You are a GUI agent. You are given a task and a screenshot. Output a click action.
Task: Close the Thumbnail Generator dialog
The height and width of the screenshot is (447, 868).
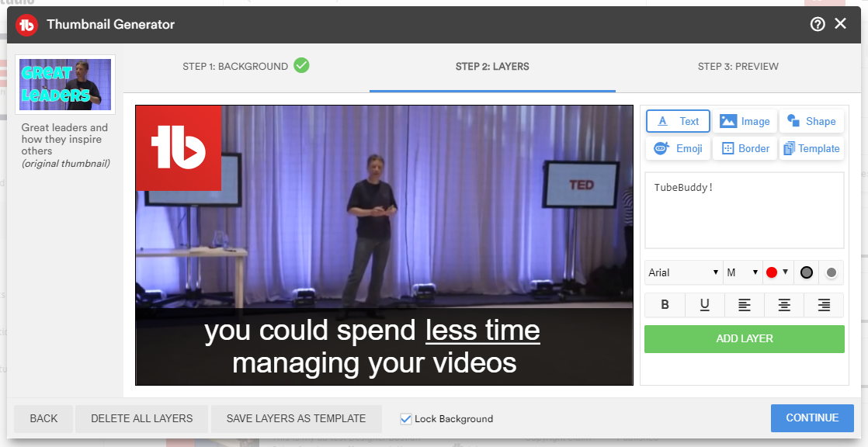[840, 23]
